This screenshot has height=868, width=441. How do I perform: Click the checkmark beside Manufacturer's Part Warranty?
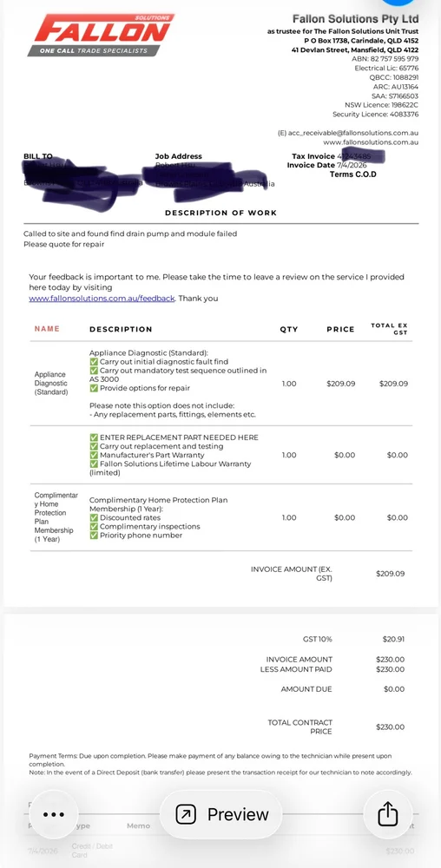click(x=94, y=455)
